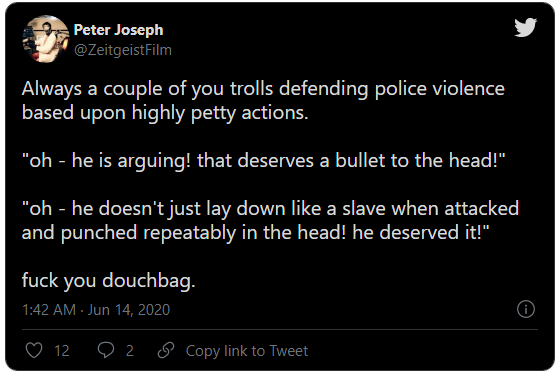Screen dimensions: 559x376
Task: Click the Twitter bird logo
Action: click(x=525, y=27)
